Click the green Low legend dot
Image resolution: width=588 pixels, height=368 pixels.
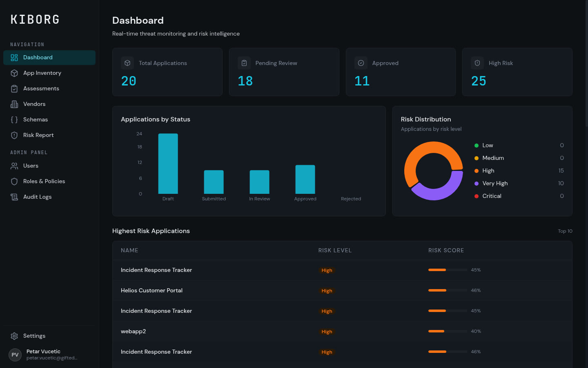477,146
